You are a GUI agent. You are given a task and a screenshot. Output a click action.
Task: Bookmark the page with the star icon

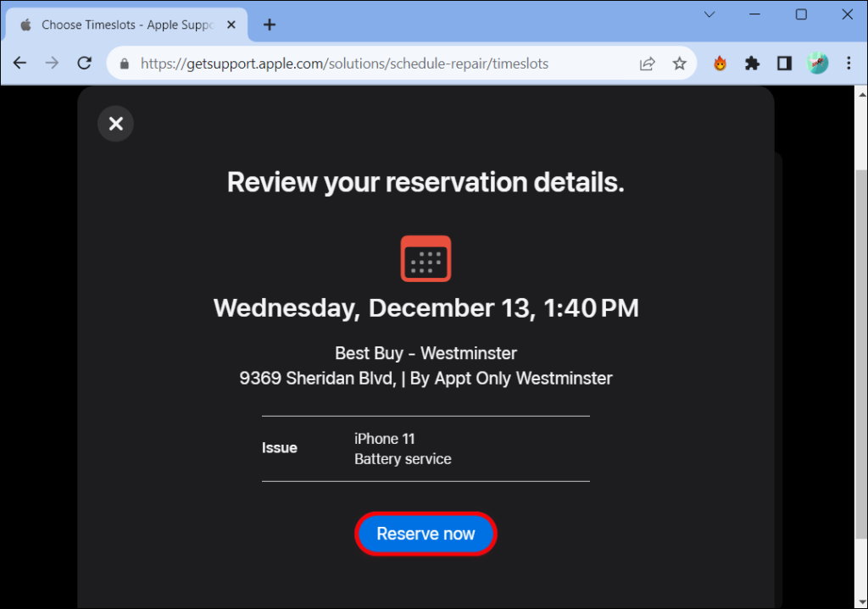pos(679,63)
